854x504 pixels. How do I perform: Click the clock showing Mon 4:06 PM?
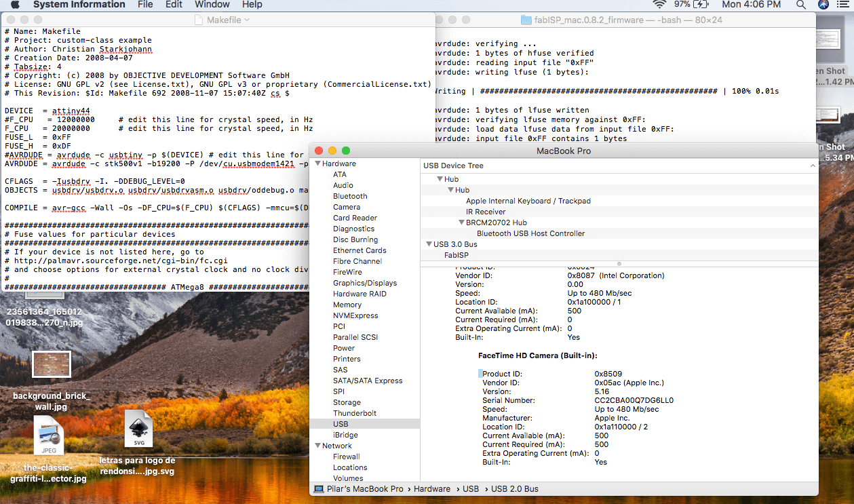click(x=752, y=5)
